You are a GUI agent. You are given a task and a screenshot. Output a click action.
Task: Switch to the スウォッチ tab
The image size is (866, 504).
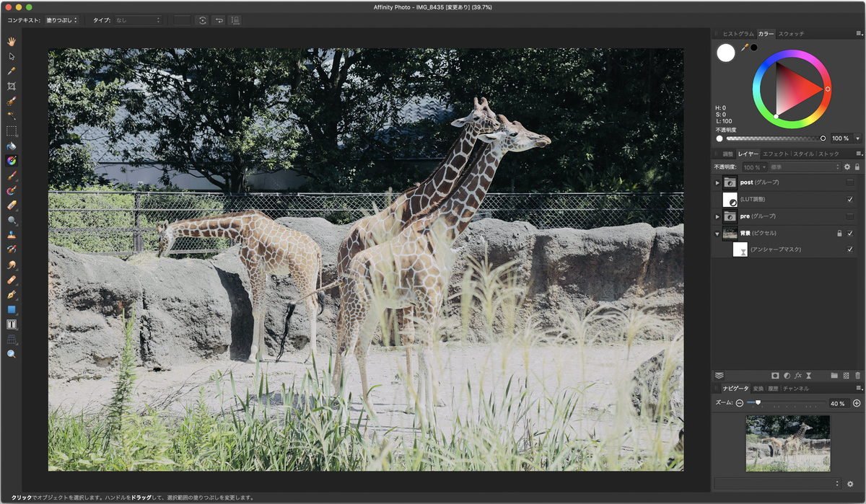pos(791,34)
